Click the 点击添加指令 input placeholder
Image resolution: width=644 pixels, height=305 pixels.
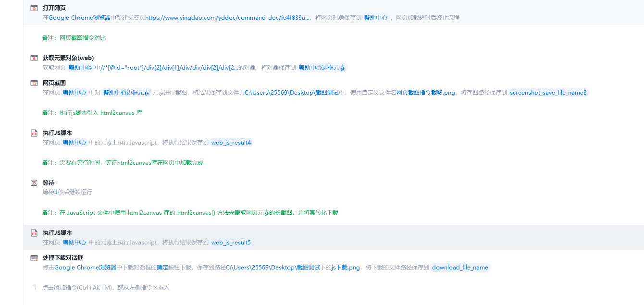[x=106, y=288]
